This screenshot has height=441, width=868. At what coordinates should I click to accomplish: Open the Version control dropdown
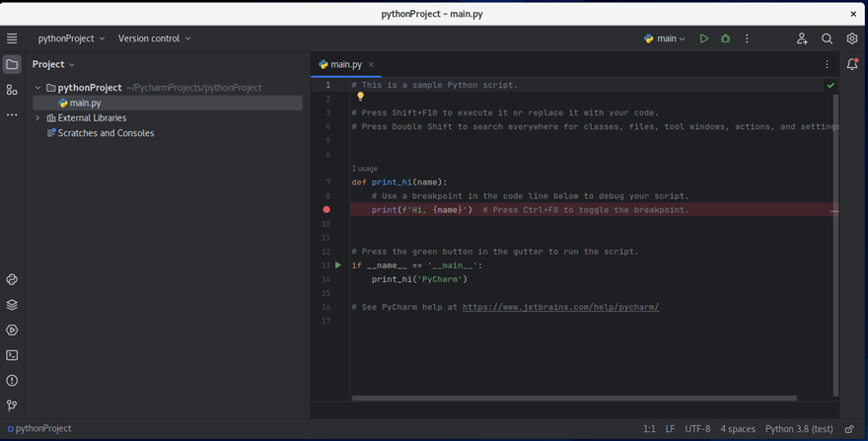click(154, 38)
